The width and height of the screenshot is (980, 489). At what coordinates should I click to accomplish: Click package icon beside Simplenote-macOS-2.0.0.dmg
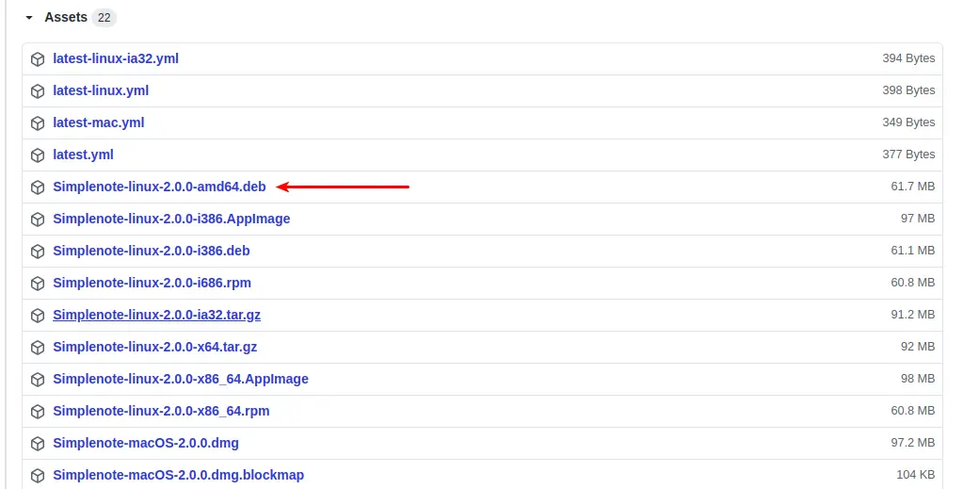[38, 444]
